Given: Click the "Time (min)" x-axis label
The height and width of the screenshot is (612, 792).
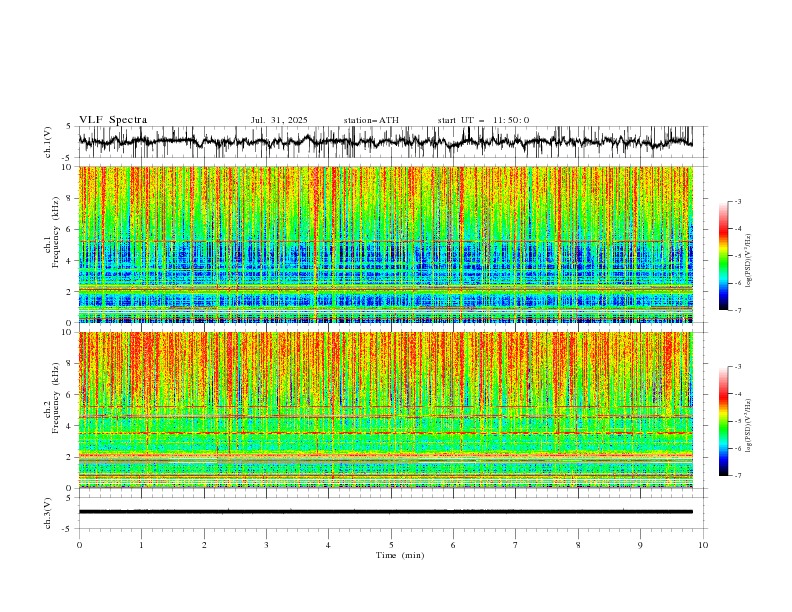Looking at the screenshot, I should click(400, 555).
